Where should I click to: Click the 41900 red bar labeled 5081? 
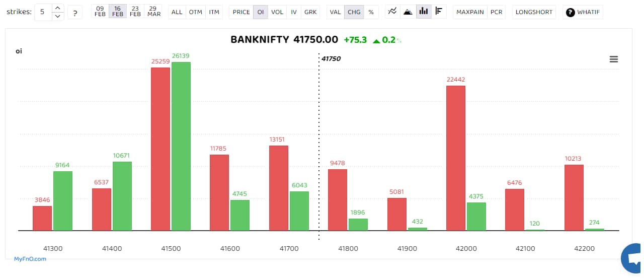click(x=397, y=214)
